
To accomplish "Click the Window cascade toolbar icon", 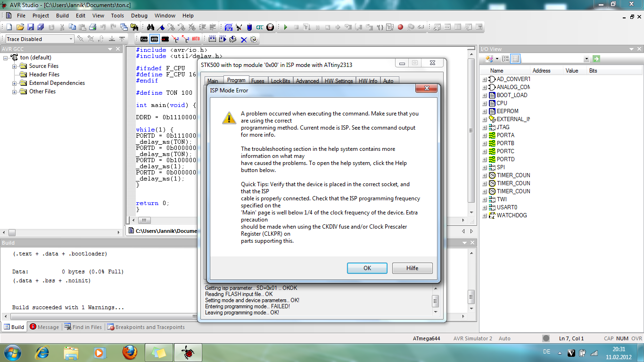I will click(x=124, y=27).
